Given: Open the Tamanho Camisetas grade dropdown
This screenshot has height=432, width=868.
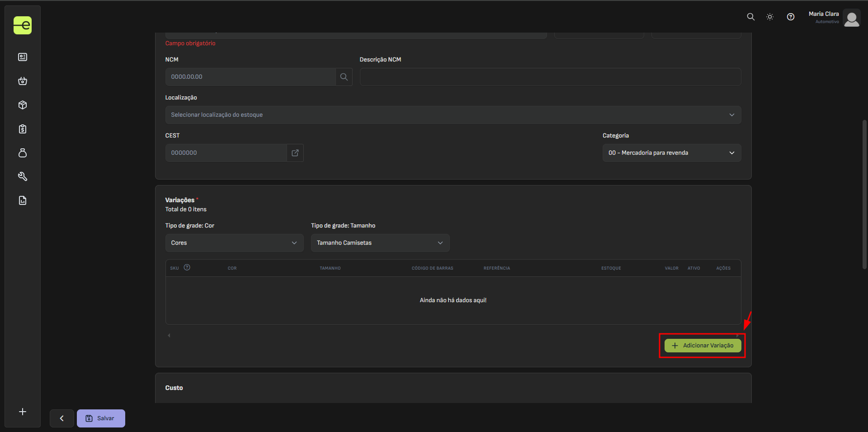Looking at the screenshot, I should pyautogui.click(x=380, y=243).
